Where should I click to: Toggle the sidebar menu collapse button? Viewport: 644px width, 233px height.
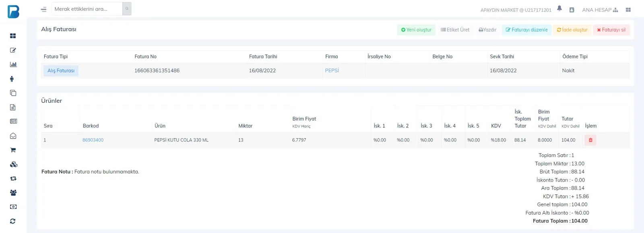coord(43,9)
